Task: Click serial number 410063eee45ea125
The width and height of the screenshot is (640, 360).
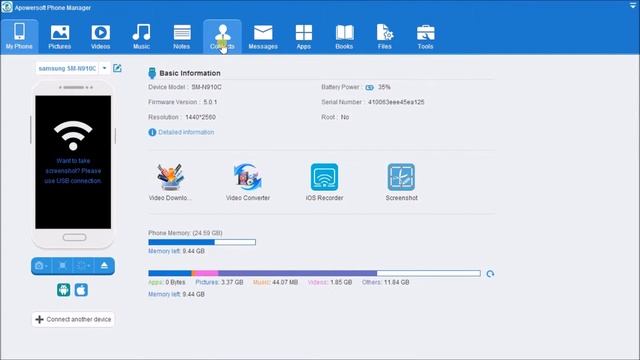Action: click(396, 102)
